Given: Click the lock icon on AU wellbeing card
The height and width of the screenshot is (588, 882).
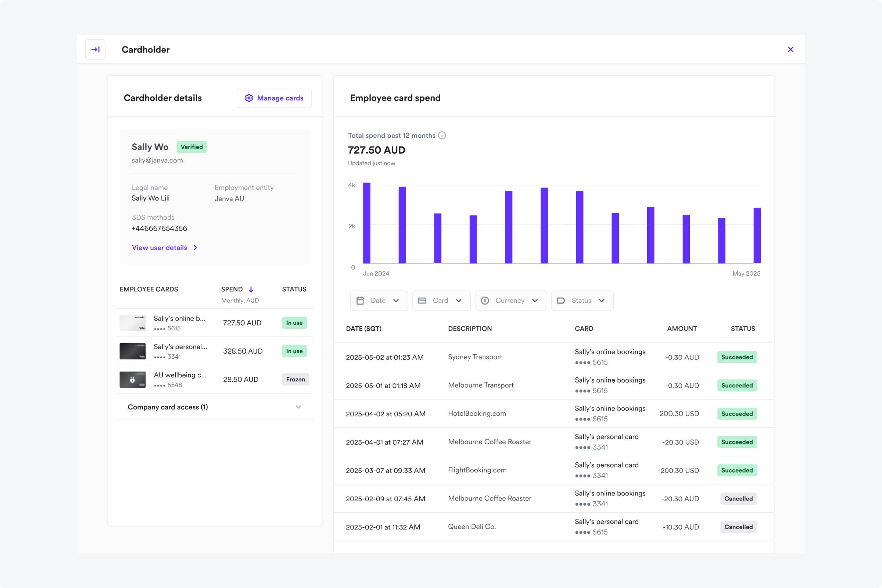Looking at the screenshot, I should point(132,379).
